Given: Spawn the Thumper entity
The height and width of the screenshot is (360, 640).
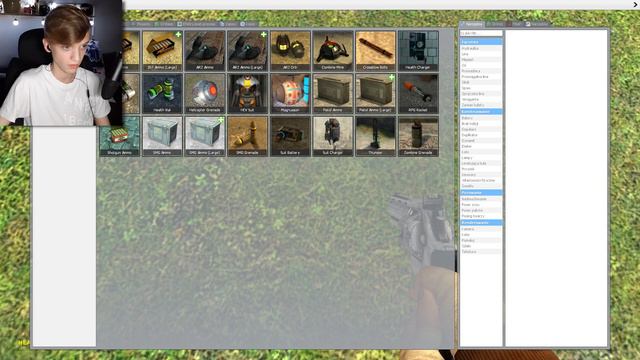Looking at the screenshot, I should pos(376,136).
